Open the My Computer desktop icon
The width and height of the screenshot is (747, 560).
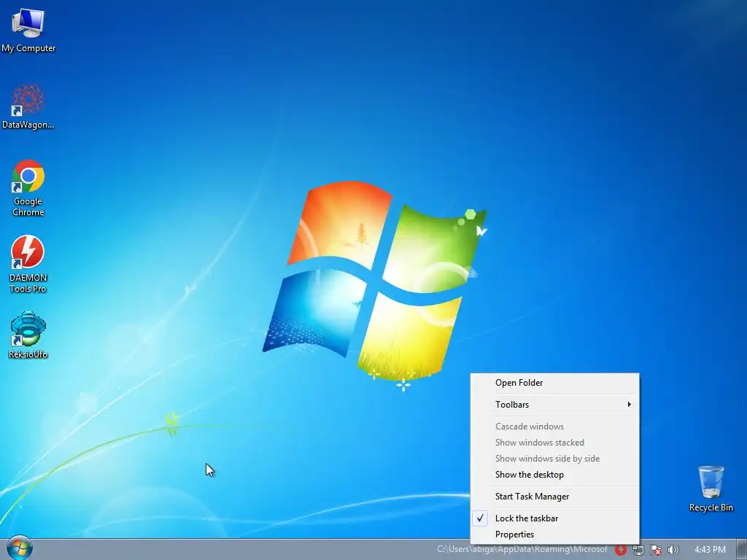28,29
